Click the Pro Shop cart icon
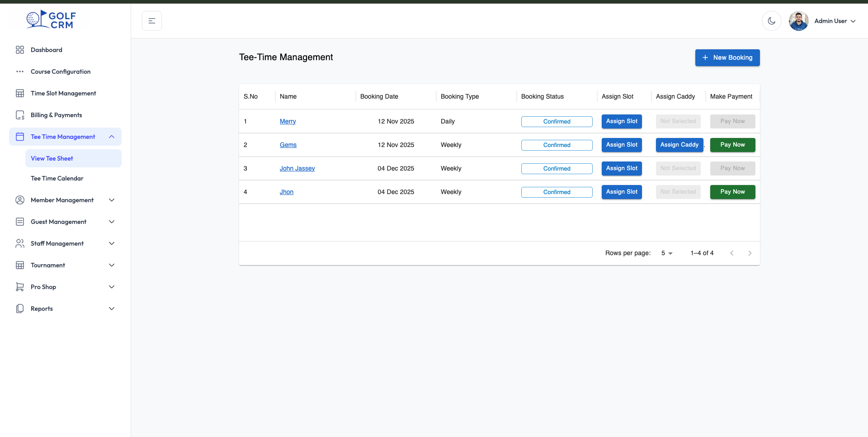 click(x=20, y=287)
